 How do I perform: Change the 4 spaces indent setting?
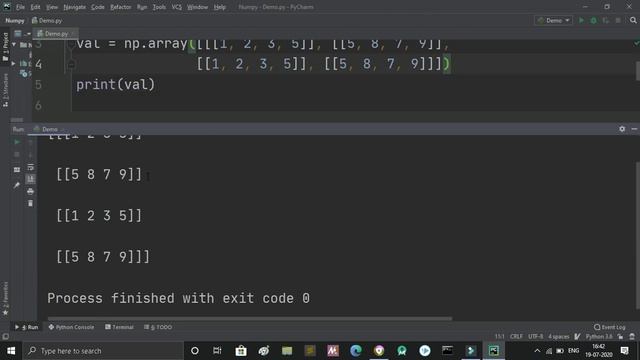point(559,336)
